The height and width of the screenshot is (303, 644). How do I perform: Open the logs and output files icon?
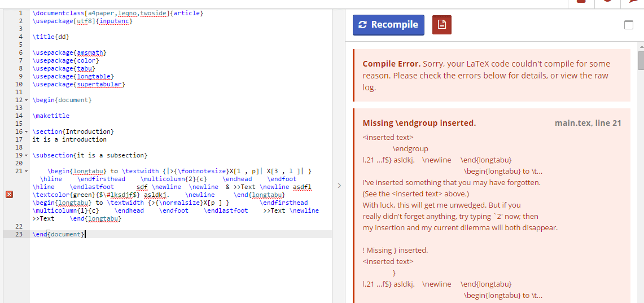coord(441,25)
